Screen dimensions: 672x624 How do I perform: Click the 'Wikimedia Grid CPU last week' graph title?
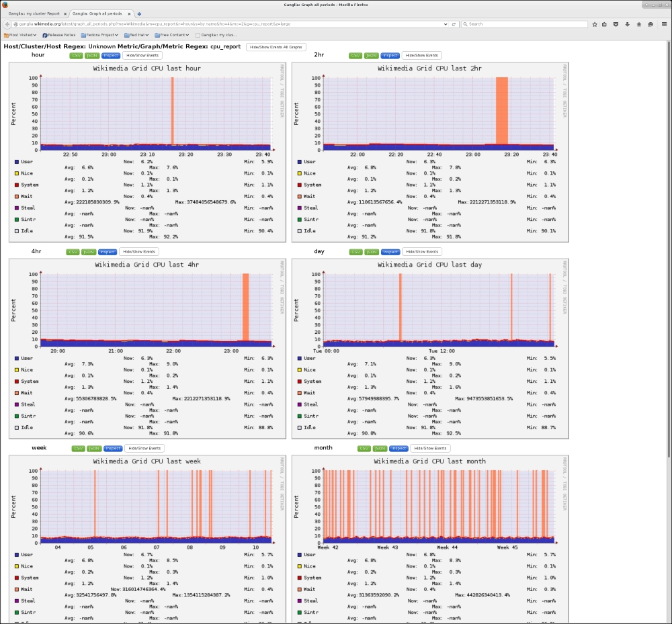tap(147, 461)
